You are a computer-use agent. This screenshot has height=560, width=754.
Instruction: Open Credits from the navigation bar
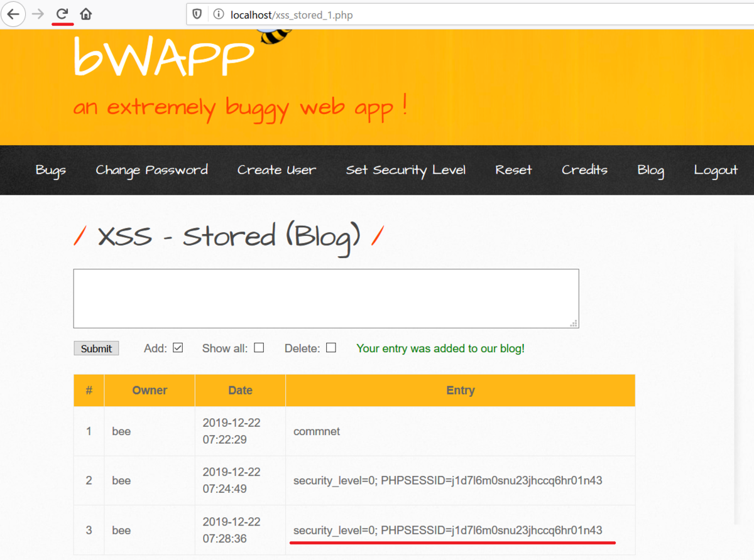tap(584, 170)
